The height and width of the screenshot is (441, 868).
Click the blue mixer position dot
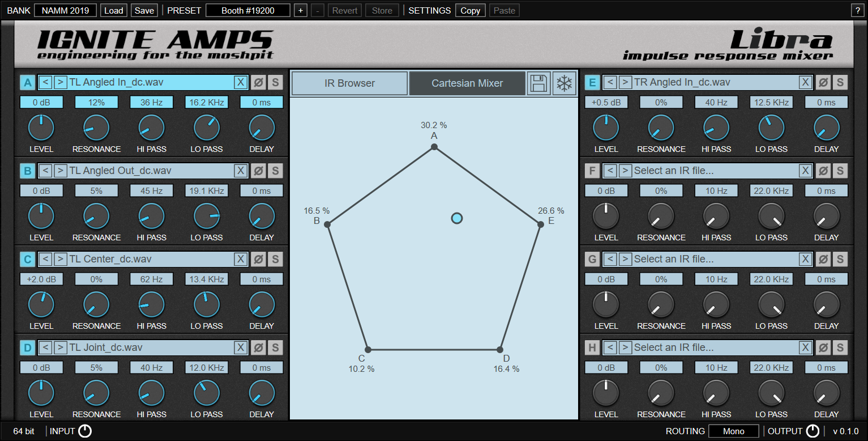457,218
